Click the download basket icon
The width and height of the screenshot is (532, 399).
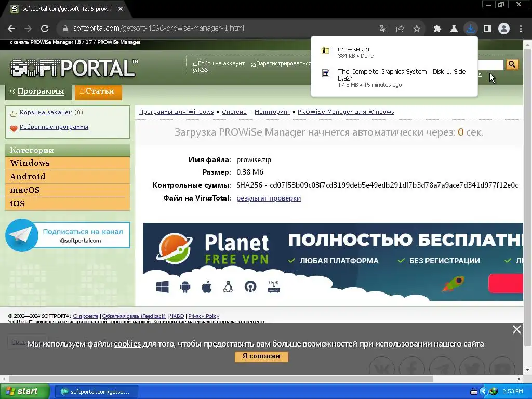click(x=13, y=113)
